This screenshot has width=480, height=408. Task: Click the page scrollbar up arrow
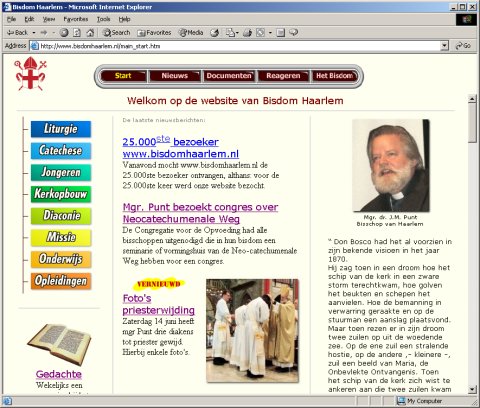click(472, 99)
